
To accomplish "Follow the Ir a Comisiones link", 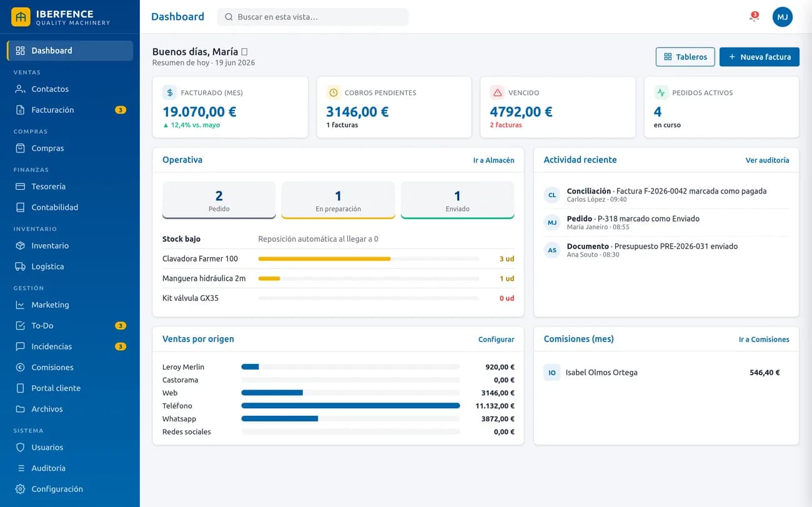I will [764, 340].
